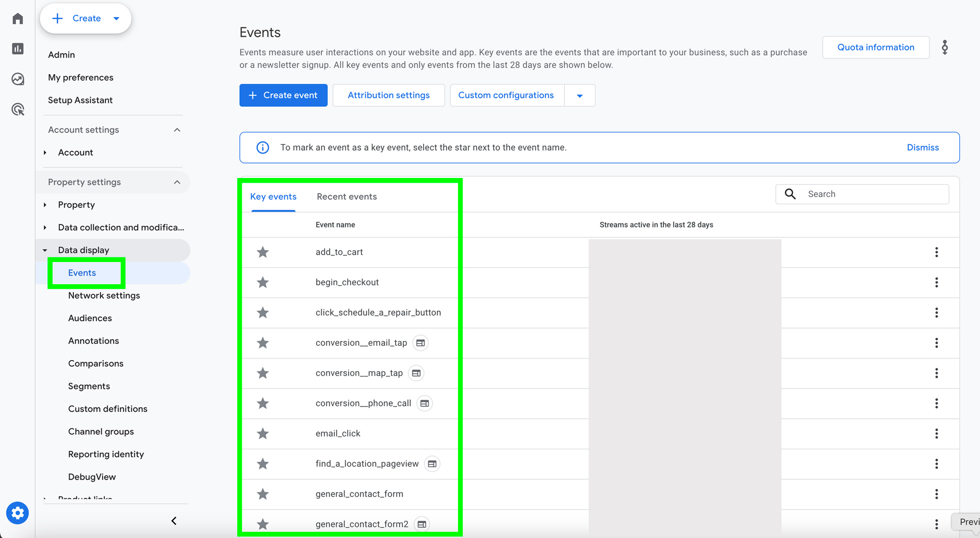The image size is (980, 538).
Task: Mark email_click as key event with its star
Action: pos(263,433)
